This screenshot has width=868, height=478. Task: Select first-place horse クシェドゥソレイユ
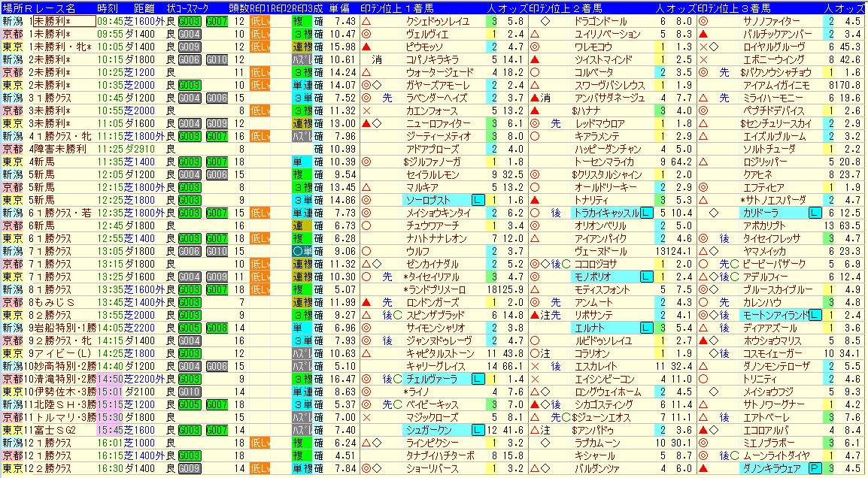[x=438, y=22]
